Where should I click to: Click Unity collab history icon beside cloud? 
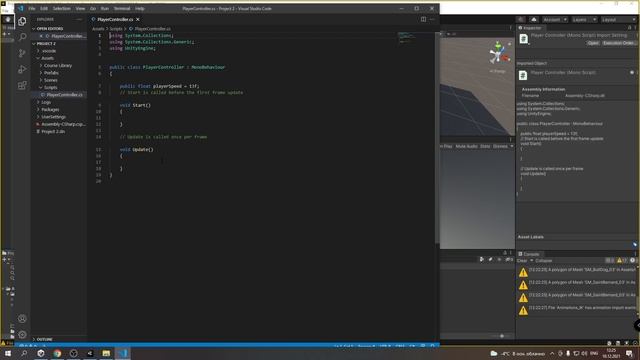tap(521, 20)
